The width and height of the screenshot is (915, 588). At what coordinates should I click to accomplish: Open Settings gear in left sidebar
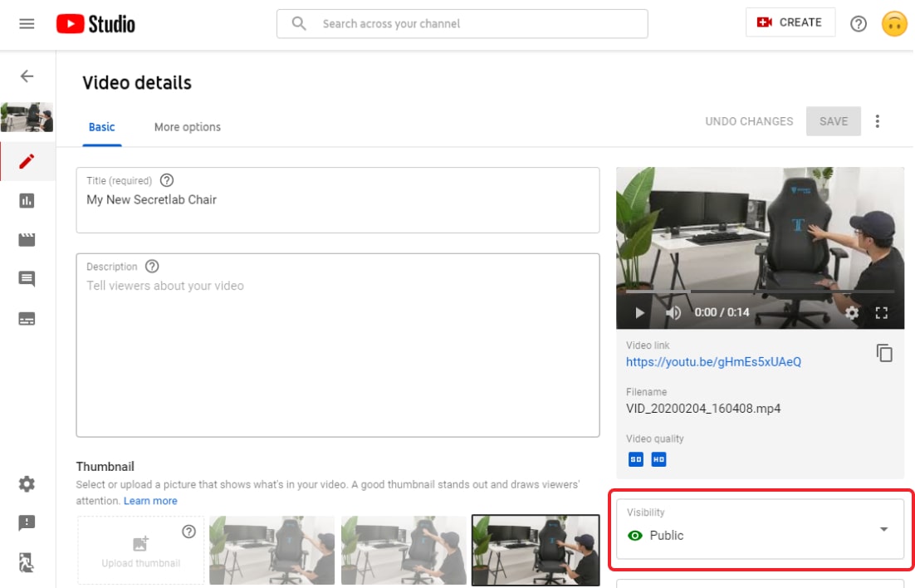27,483
